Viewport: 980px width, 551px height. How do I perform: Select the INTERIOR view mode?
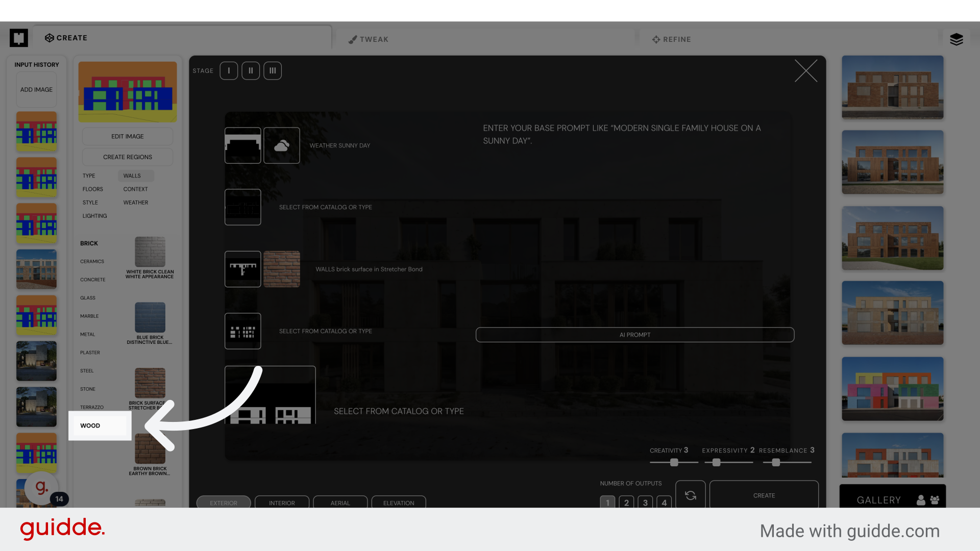[x=282, y=503]
